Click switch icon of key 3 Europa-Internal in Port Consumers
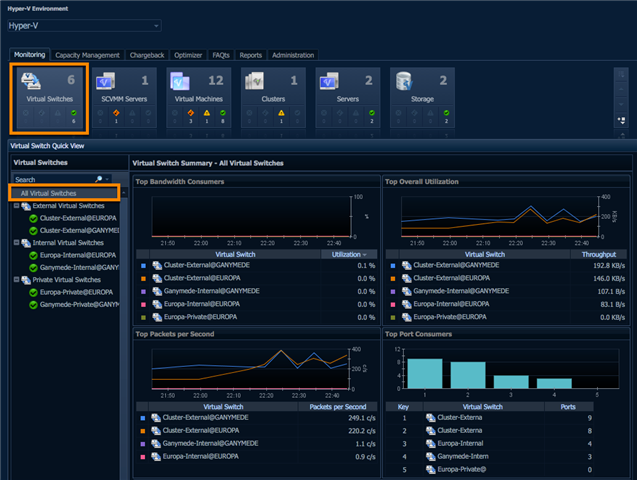The image size is (637, 480). coord(431,443)
